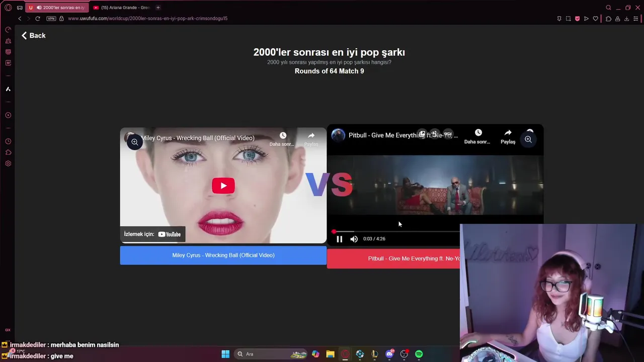
Task: Open 'İzlemek için: YouTube' link
Action: pyautogui.click(x=152, y=234)
